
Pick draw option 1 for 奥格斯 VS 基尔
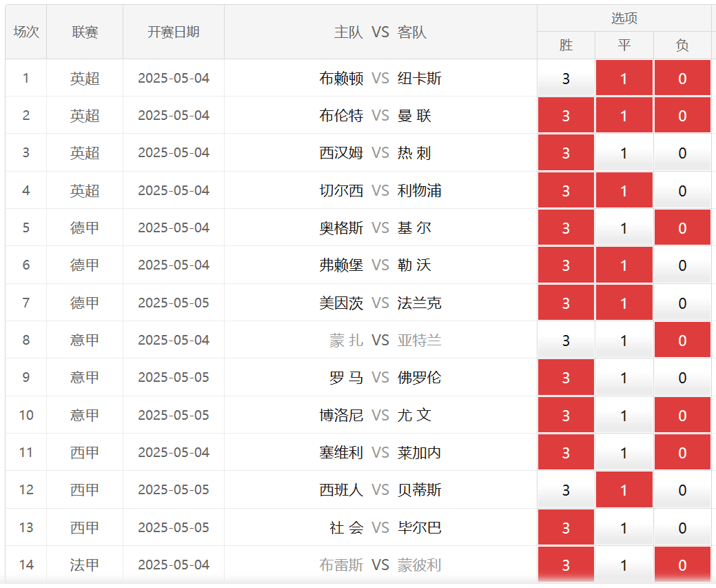(624, 227)
